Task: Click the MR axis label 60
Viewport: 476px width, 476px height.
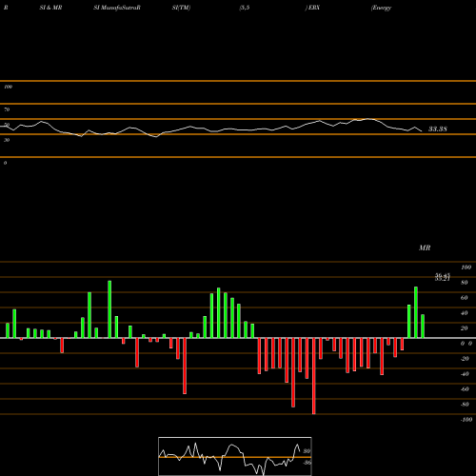Action: click(x=465, y=298)
